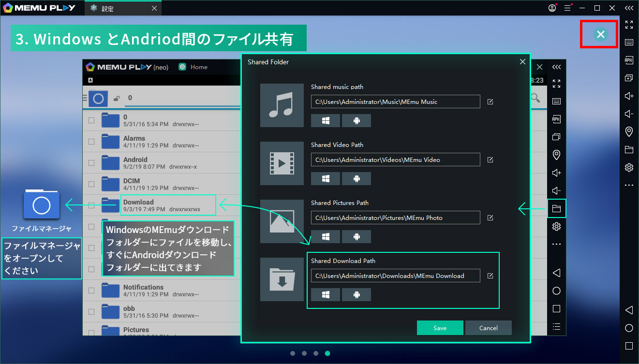The height and width of the screenshot is (364, 639).
Task: Open the Download folder row
Action: click(162, 205)
